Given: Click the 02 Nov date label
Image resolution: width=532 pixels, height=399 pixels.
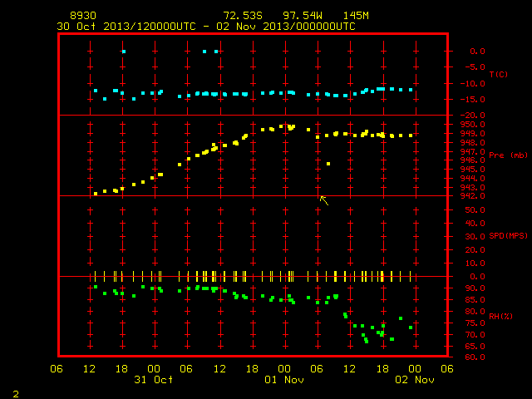Looking at the screenshot, I should point(415,379).
